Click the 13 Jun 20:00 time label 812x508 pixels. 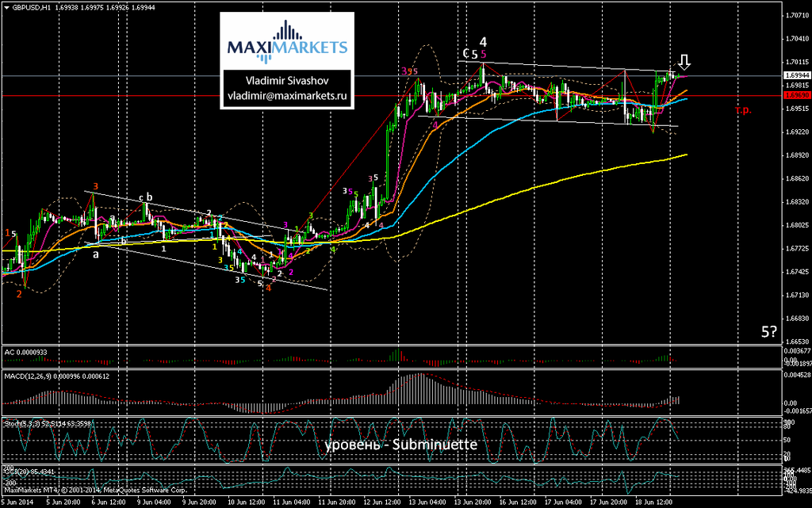point(473,502)
